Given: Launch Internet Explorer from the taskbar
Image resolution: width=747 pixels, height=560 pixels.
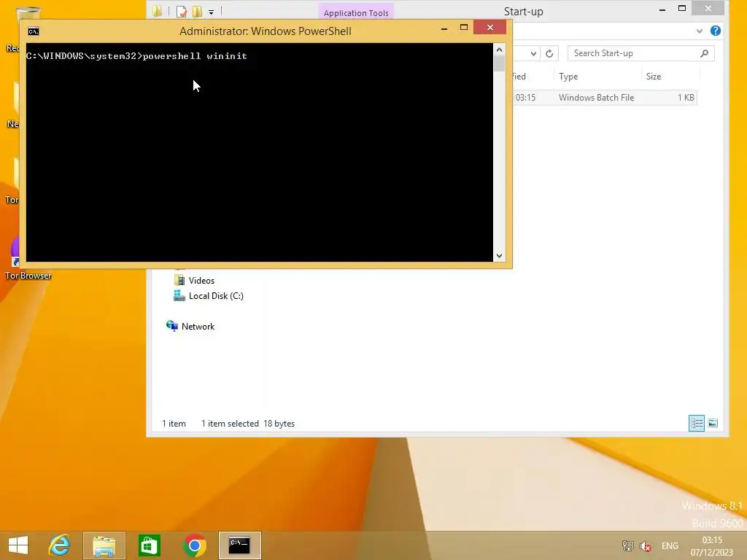Looking at the screenshot, I should (59, 545).
